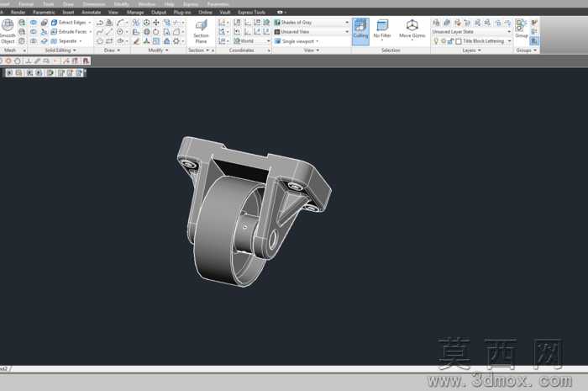Open the Vault ribbon tab
Screen dimensions: 588x391
click(225, 13)
